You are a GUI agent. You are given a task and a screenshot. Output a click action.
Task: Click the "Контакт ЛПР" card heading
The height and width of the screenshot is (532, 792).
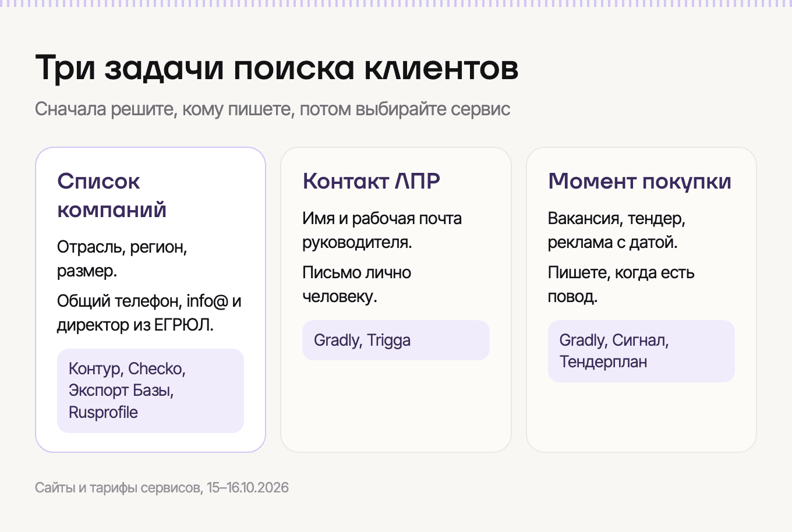pos(372,181)
